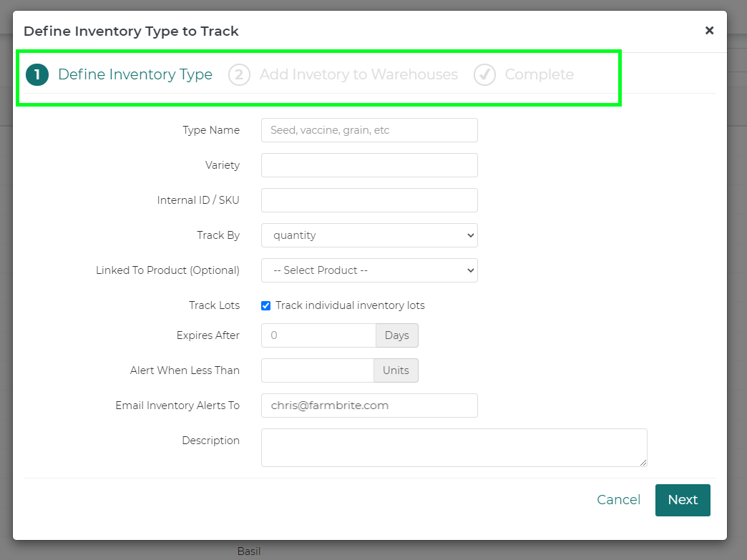Click the Complete checkmark circle icon
Screen dimensions: 747x560
pyautogui.click(x=484, y=75)
